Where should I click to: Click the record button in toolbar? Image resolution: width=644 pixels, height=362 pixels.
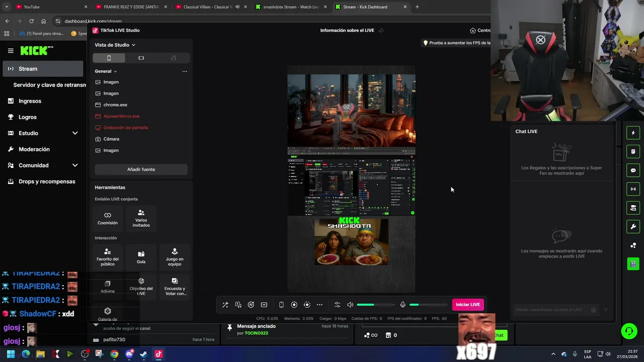point(294,305)
